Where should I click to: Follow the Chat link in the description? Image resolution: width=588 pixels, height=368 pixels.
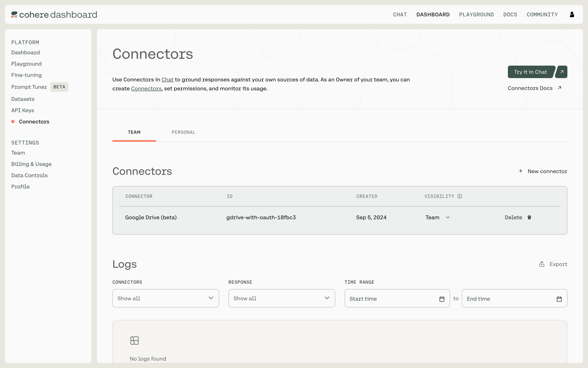pyautogui.click(x=168, y=80)
